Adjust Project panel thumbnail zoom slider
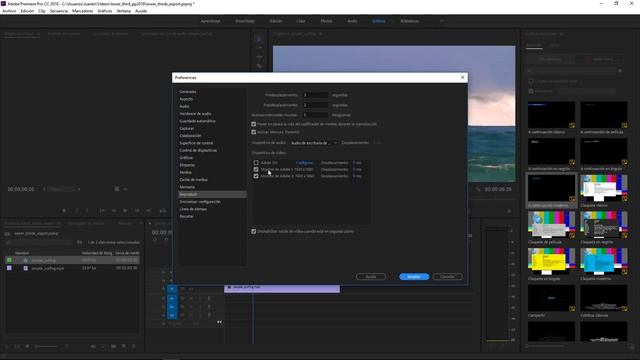This screenshot has height=360, width=640. click(x=46, y=347)
